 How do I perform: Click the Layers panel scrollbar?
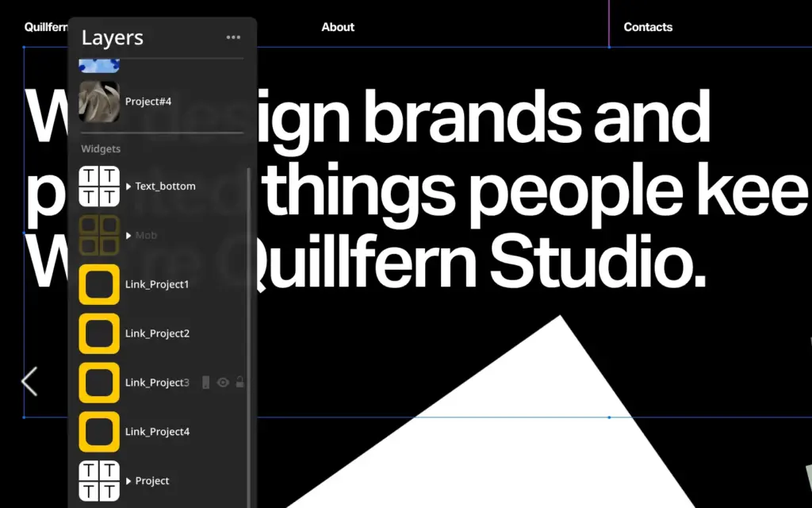[x=248, y=337]
